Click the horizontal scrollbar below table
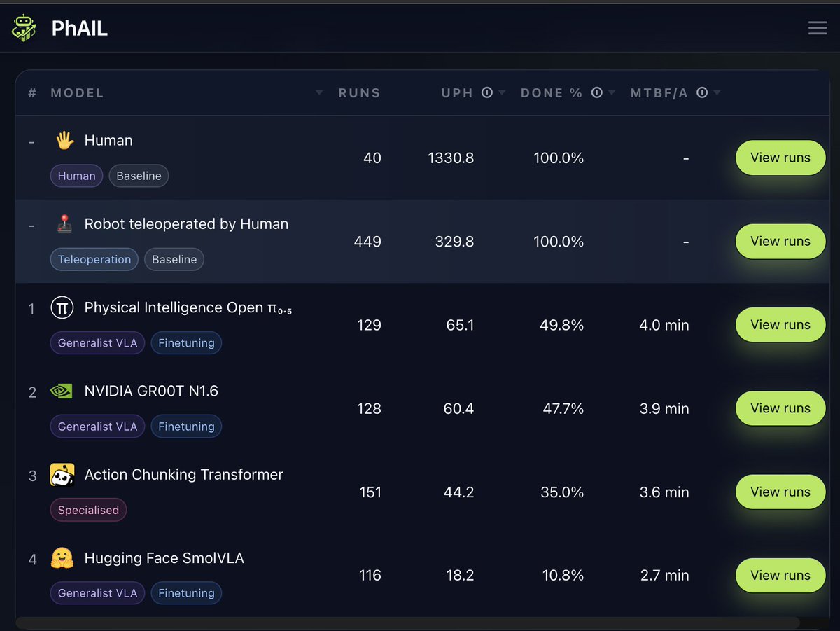This screenshot has height=631, width=840. (x=408, y=623)
